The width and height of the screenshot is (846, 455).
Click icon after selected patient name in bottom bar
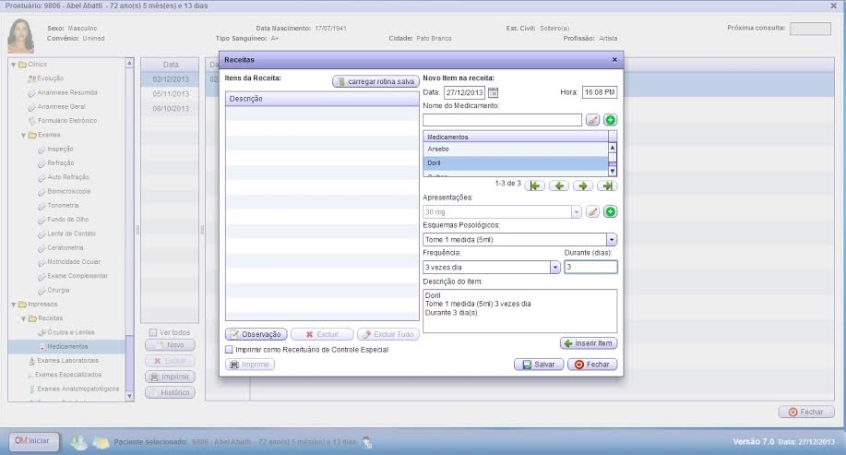pyautogui.click(x=367, y=443)
